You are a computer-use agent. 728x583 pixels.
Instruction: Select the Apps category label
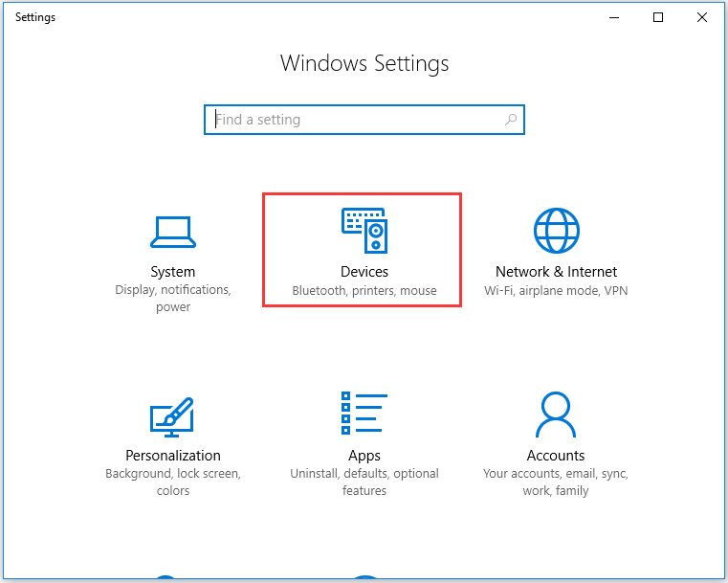(x=364, y=457)
